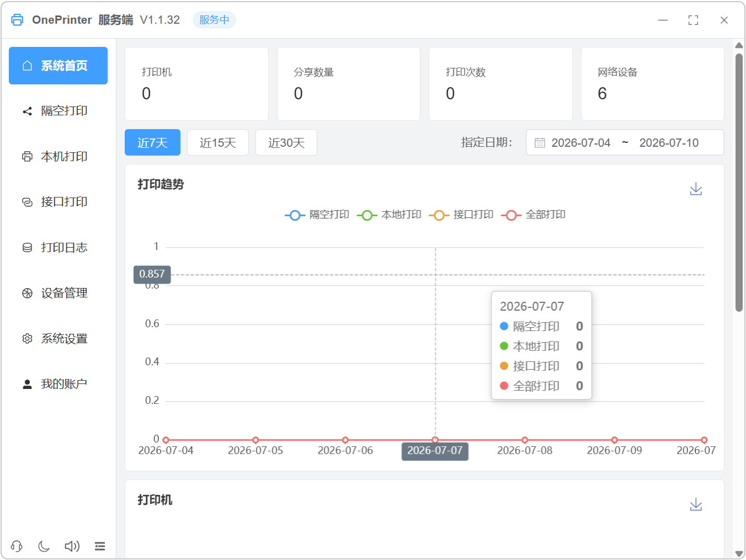Go to 隔空打印 in the sidebar

coord(58,111)
